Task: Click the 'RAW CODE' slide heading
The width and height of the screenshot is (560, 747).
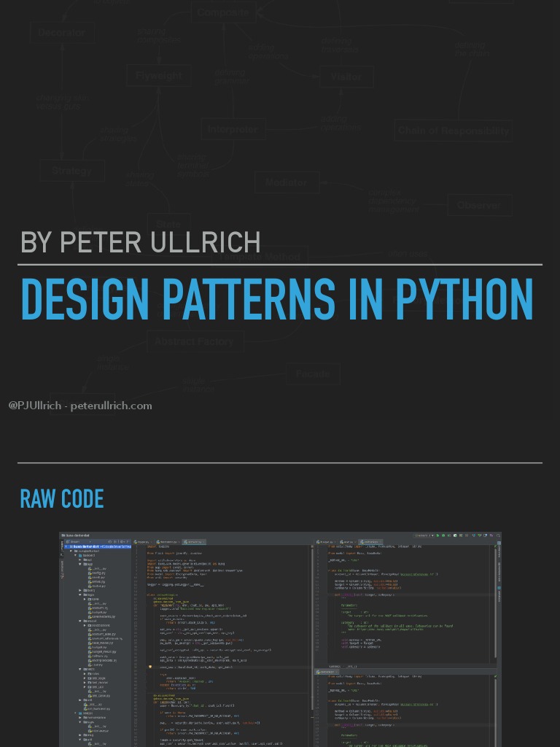Action: 62,499
